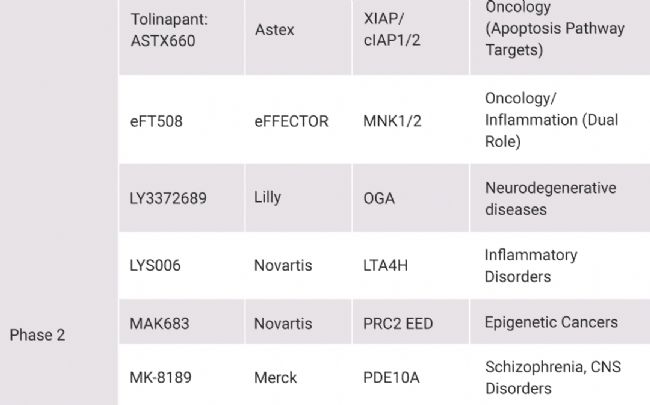Select the MAK683 drug cell
Viewport: 650px width, 405px height.
182,323
